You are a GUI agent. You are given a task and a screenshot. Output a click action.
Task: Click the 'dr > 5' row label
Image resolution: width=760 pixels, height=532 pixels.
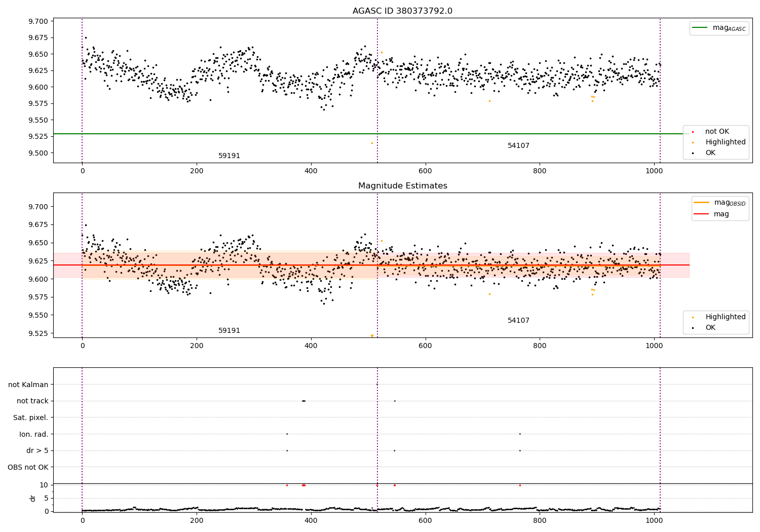(37, 451)
